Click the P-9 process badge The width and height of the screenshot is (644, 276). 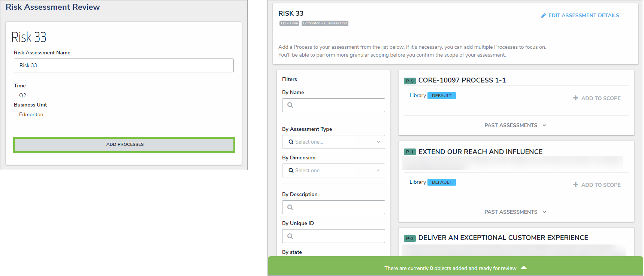coord(410,81)
